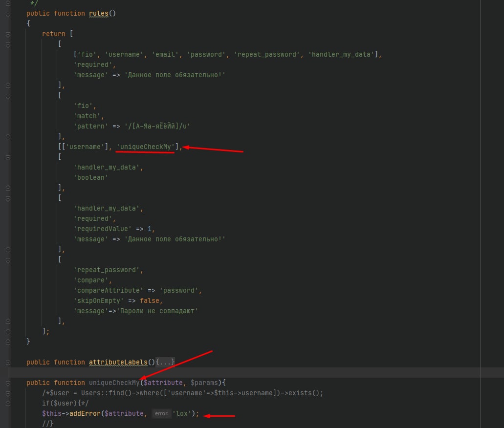Click '$attribute' argument inside addError call
Viewport: 504px width, 428px height.
tap(124, 413)
